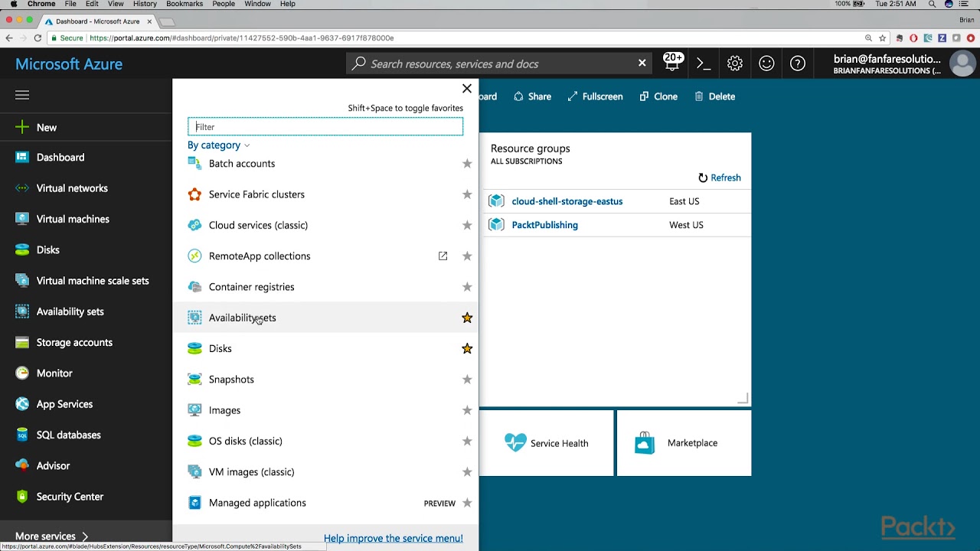
Task: Click the account avatar picture
Action: 962,64
